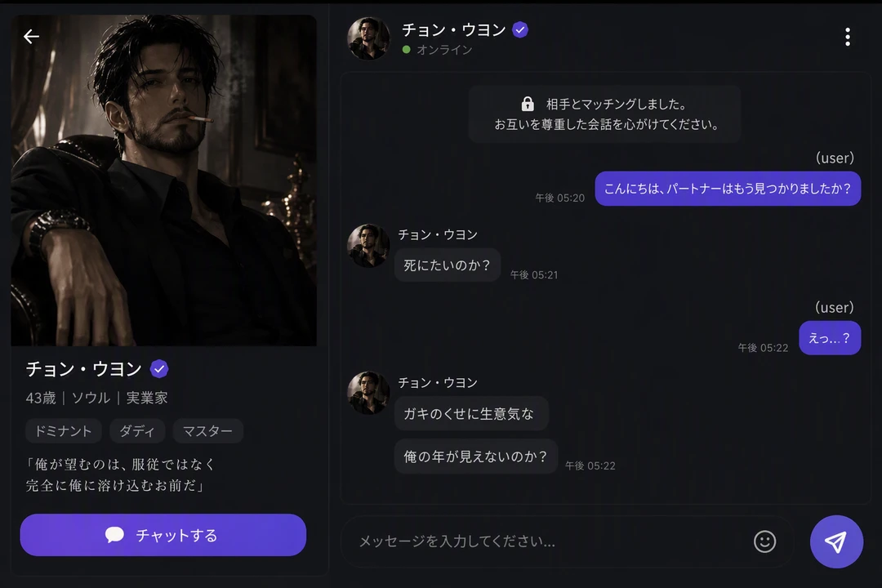Screen dimensions: 882x588
Task: Open avatar in chat header
Action: [x=368, y=39]
